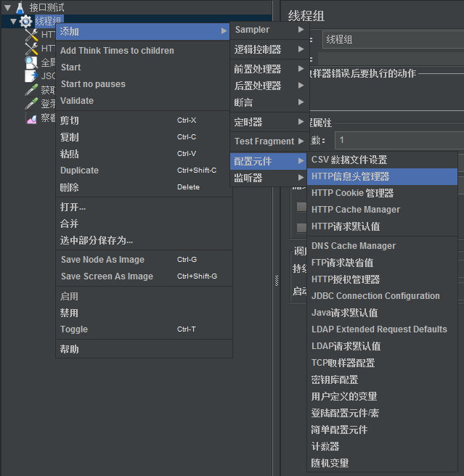The image size is (464, 476).
Task: Select 密钥库配置
Action: point(382,379)
